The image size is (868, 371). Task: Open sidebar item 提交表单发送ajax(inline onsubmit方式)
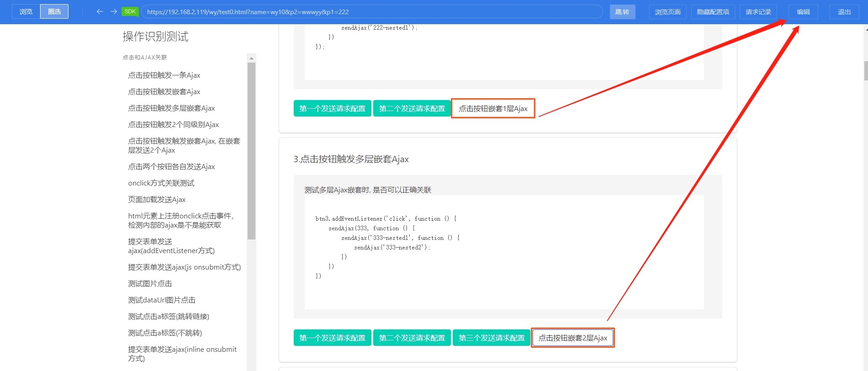[182, 354]
